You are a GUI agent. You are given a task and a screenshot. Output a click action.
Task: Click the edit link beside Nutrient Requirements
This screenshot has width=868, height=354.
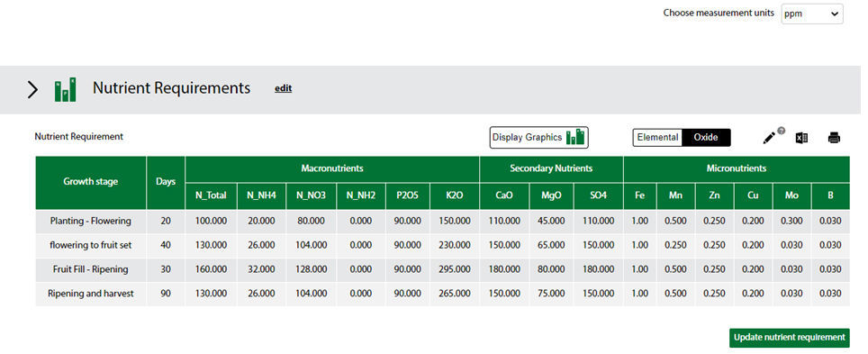(x=283, y=88)
